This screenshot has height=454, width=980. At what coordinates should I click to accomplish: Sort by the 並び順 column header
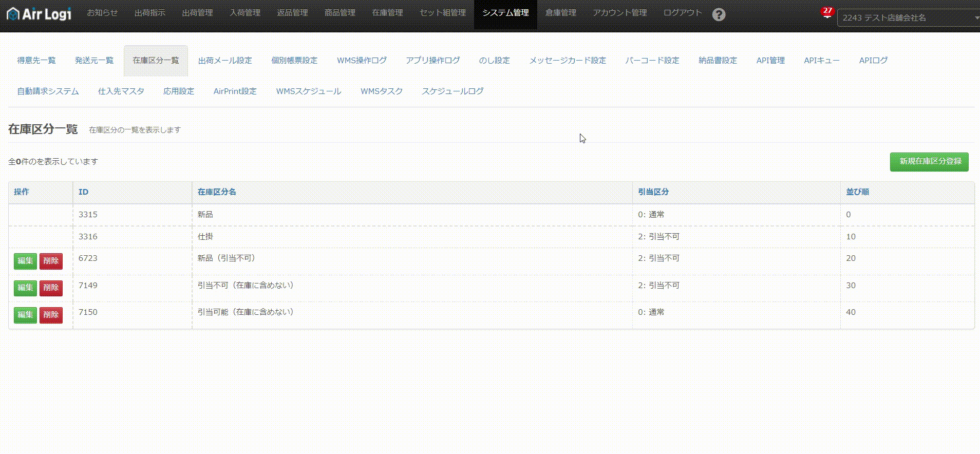[x=857, y=192]
